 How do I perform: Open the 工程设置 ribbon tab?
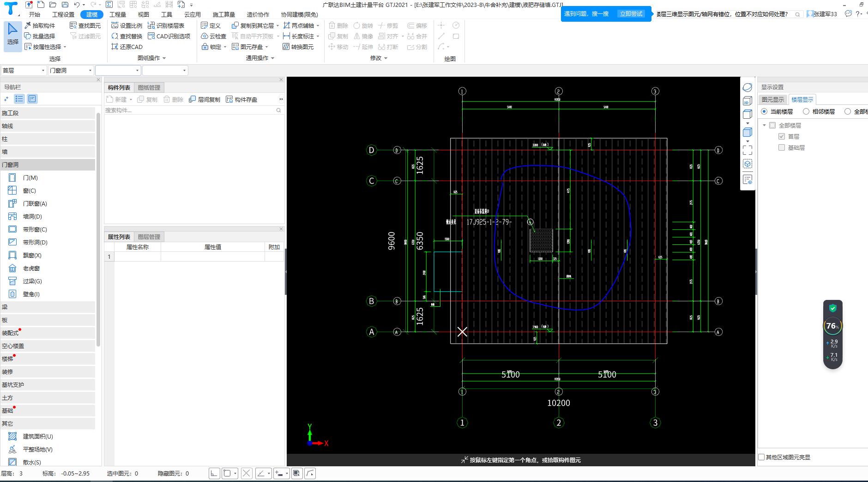(x=63, y=14)
